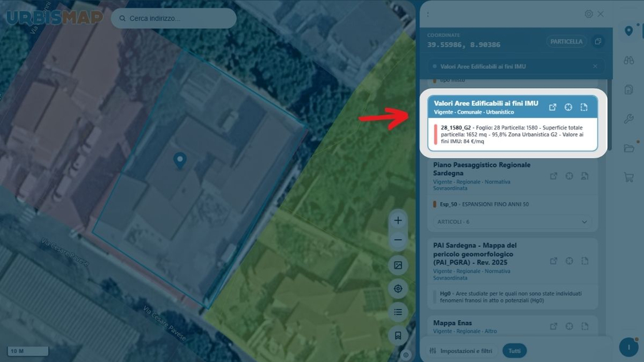Locate PAI Sardegna layer on map
The height and width of the screenshot is (362, 644).
point(569,261)
